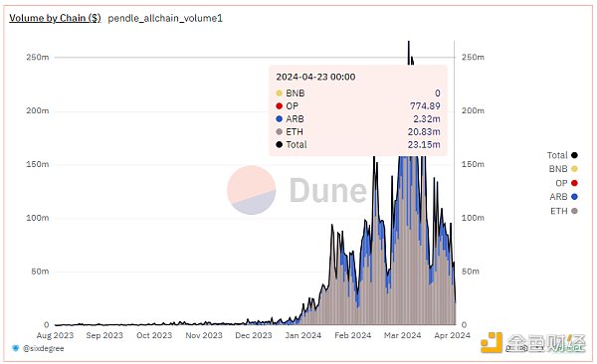Click the red OP legend dot
The width and height of the screenshot is (597, 364).
(574, 183)
